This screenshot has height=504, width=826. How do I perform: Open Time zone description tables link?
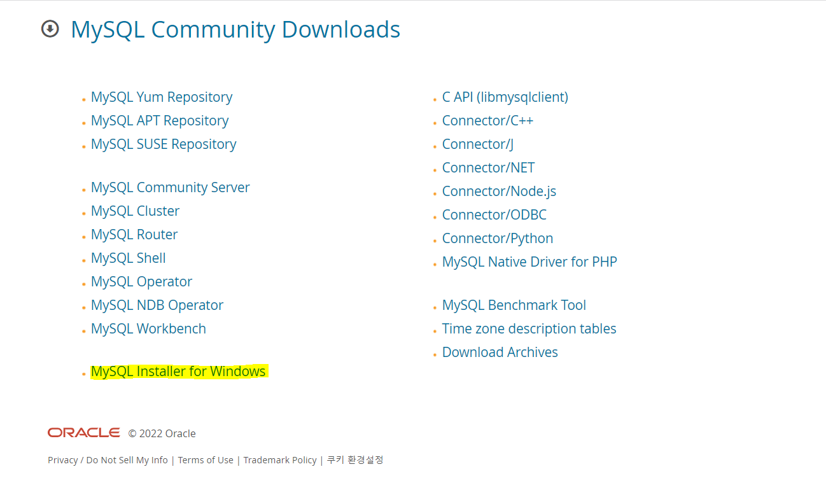(x=529, y=329)
